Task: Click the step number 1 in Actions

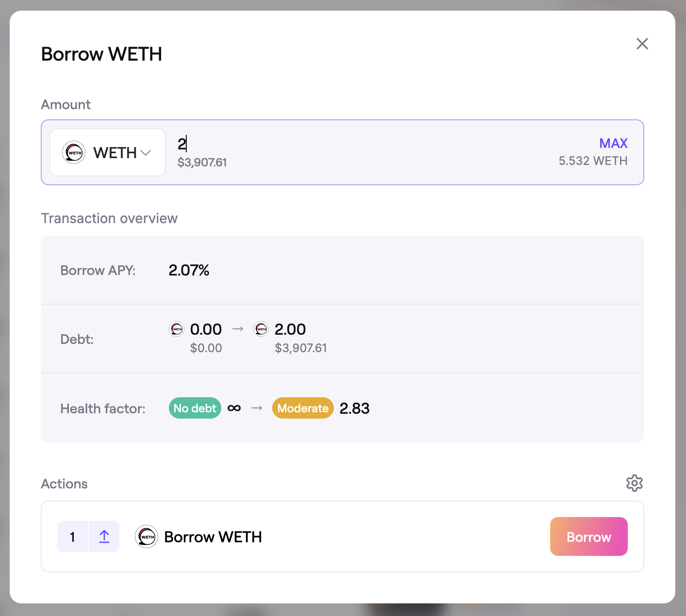Action: [72, 536]
